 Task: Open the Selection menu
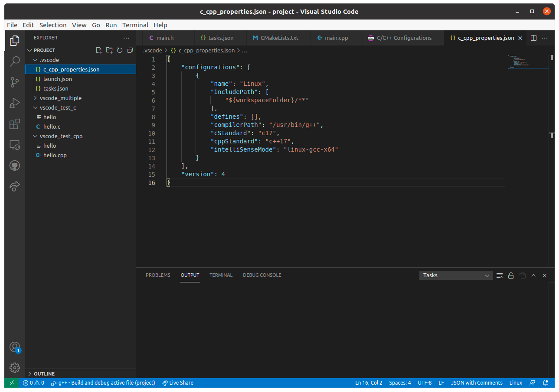(53, 25)
